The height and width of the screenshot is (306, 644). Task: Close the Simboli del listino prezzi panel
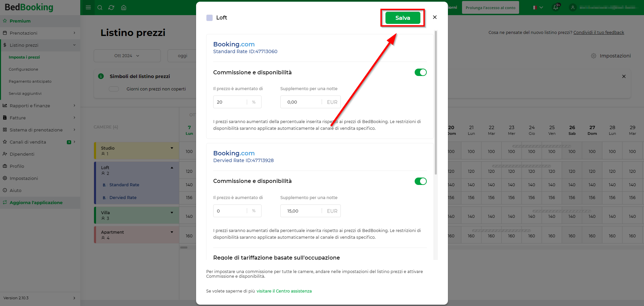pos(624,76)
